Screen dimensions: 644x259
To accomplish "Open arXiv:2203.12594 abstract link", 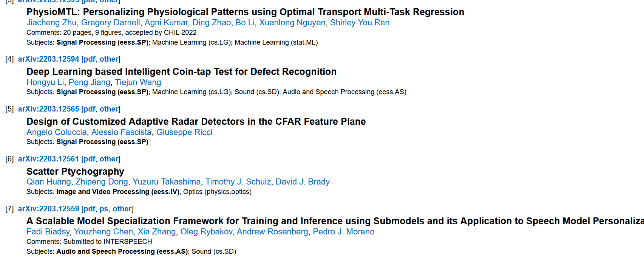I will click(48, 59).
